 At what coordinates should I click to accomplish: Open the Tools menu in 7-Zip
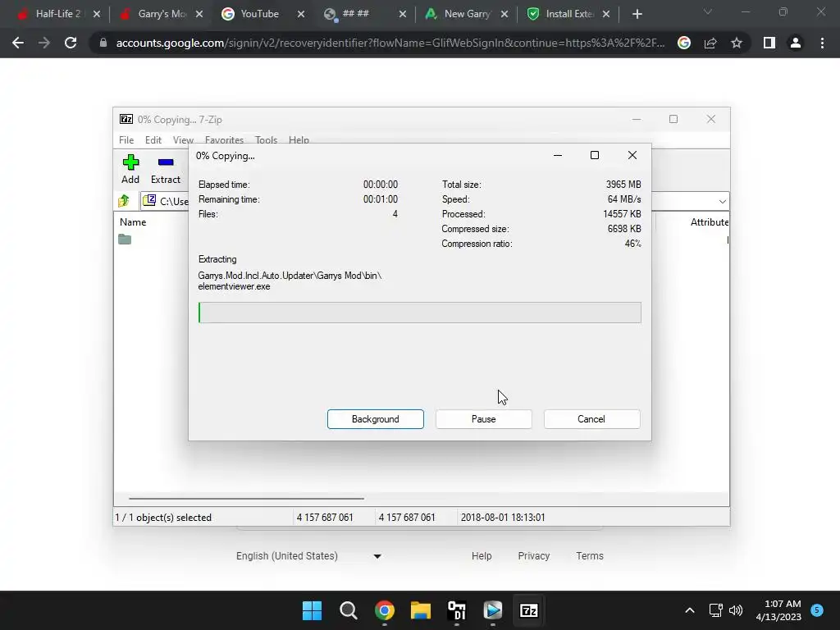266,139
